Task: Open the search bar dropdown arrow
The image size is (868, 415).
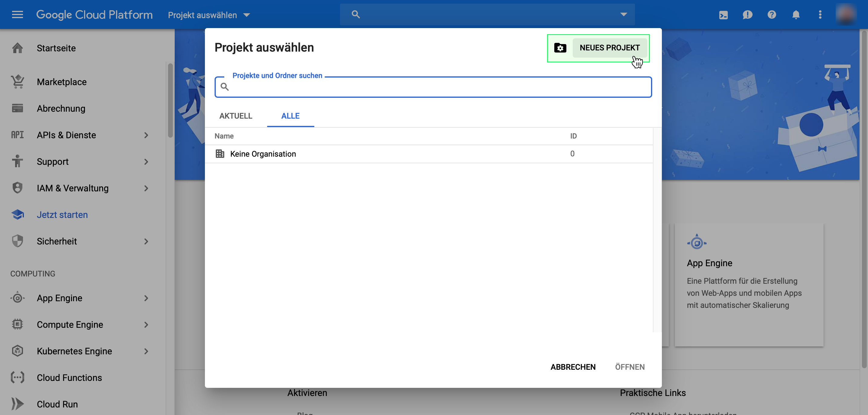Action: (x=623, y=14)
